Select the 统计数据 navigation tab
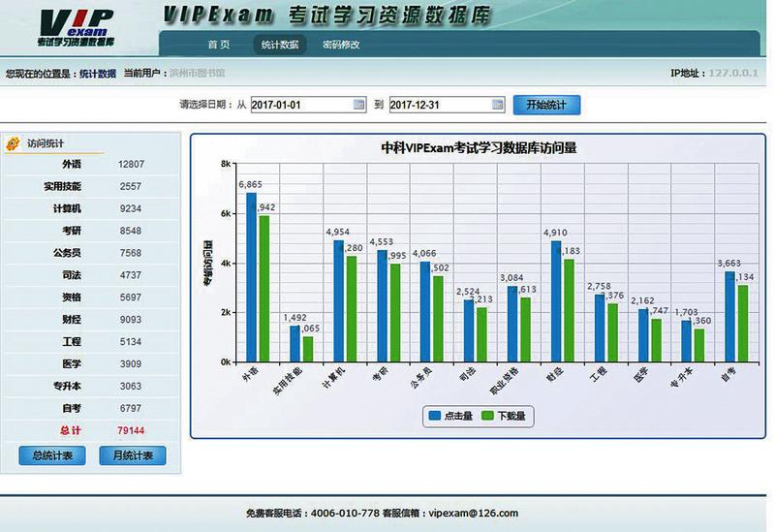The height and width of the screenshot is (532, 775). coord(280,45)
